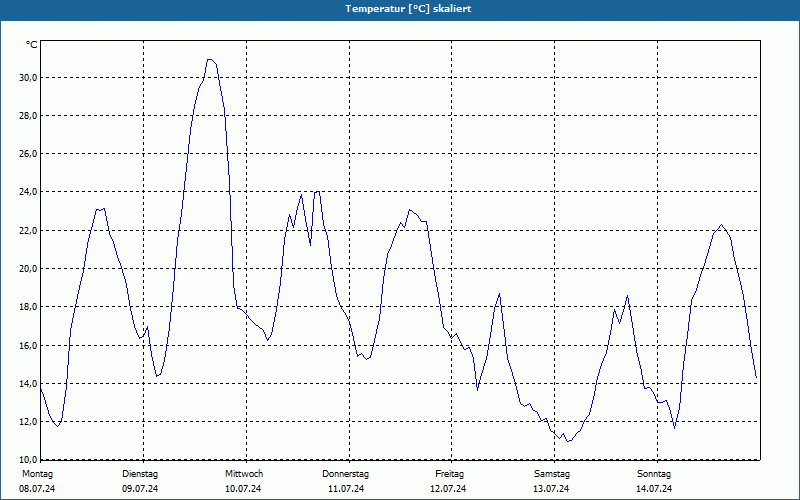The width and height of the screenshot is (800, 500).
Task: Click the Sonntag day label
Action: [654, 474]
